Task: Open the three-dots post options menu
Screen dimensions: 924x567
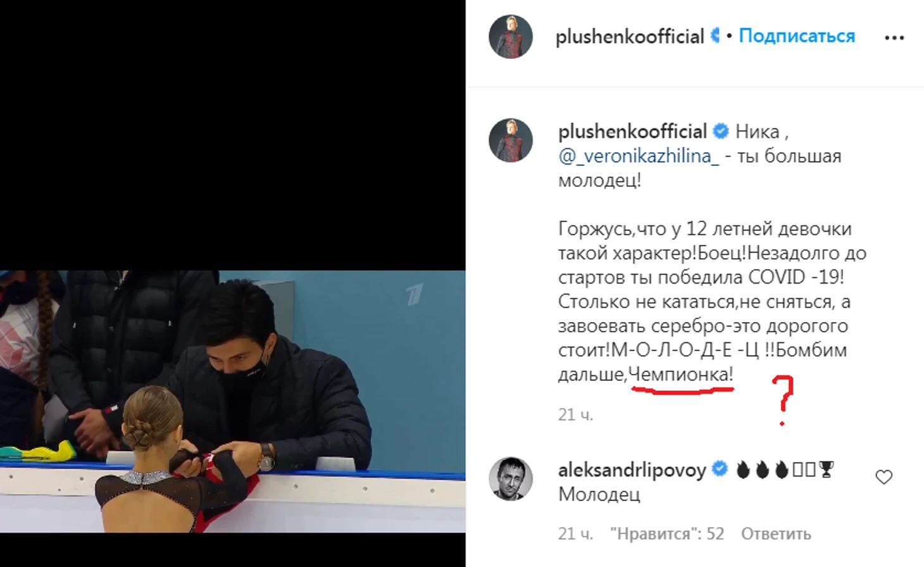Action: [894, 38]
